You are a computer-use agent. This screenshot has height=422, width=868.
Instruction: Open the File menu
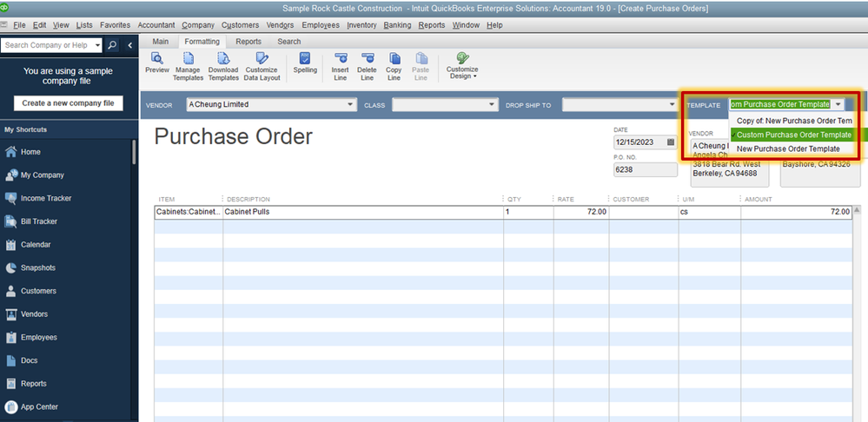click(x=19, y=25)
